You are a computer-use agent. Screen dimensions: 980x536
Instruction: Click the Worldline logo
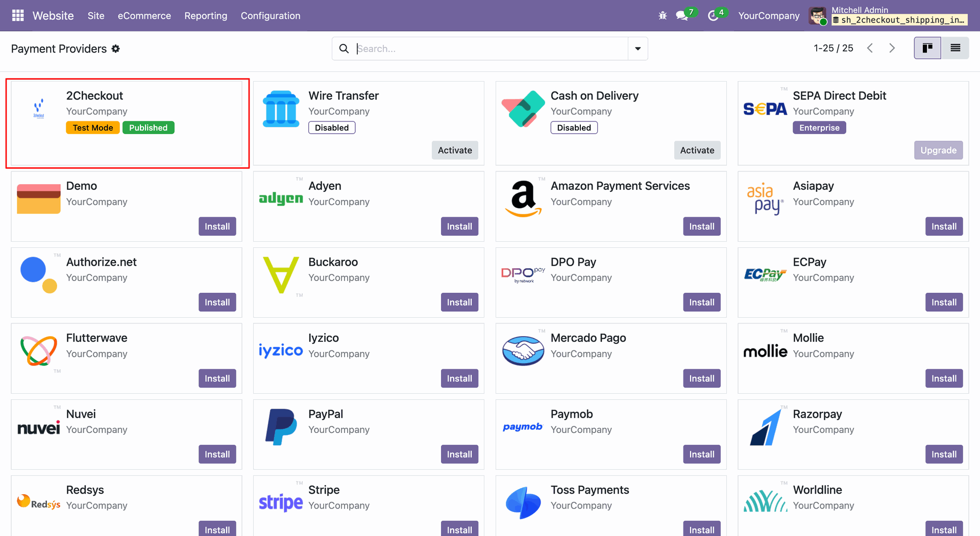(x=765, y=502)
